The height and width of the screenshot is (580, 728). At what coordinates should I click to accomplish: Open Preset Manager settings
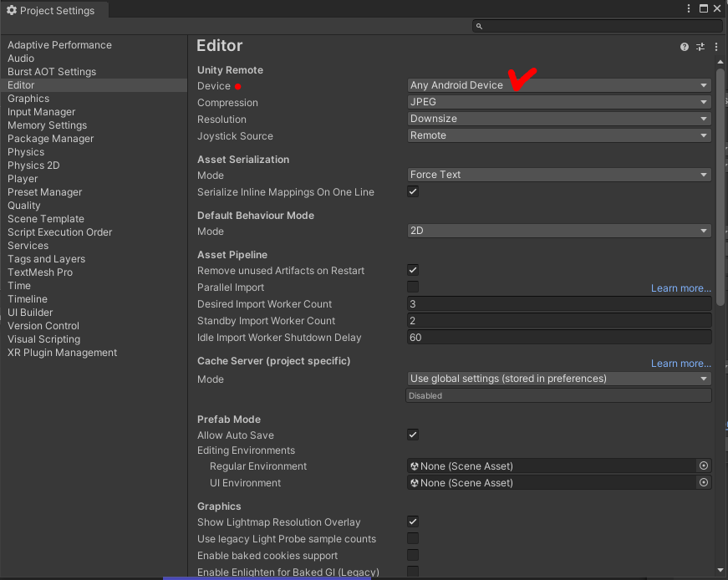click(x=44, y=192)
